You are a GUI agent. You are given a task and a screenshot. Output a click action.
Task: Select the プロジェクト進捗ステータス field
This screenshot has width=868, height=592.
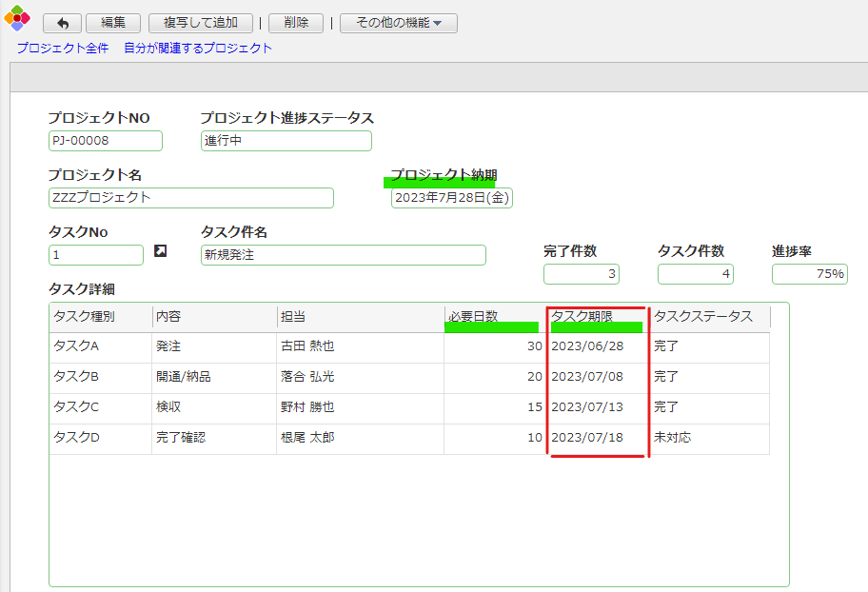[x=286, y=141]
